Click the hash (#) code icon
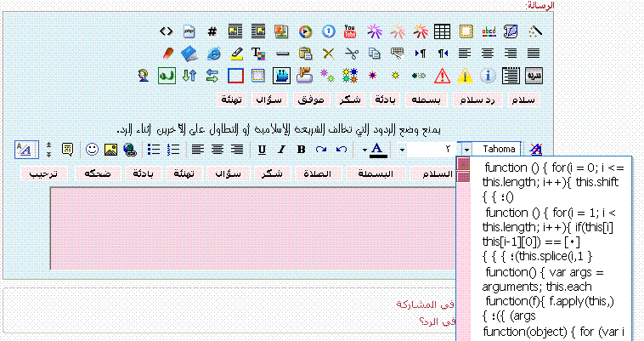Screen dimensions: 644x341 coord(212,31)
